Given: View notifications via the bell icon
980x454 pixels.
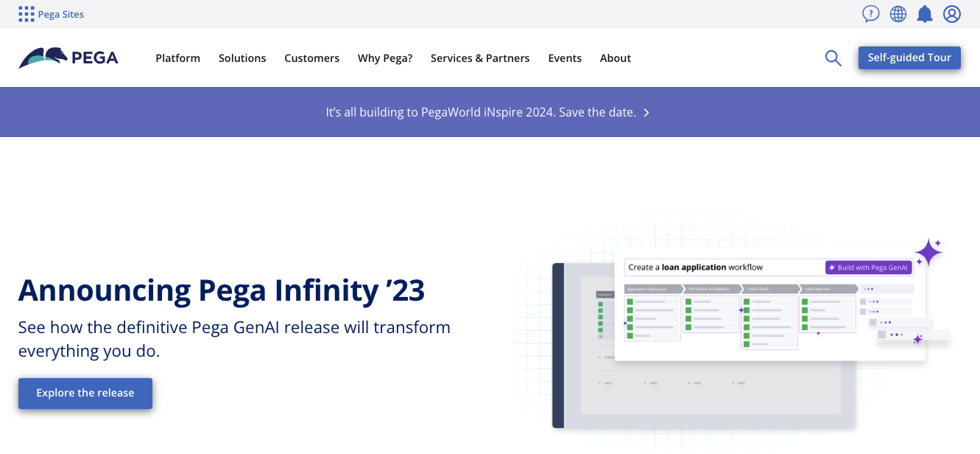Looking at the screenshot, I should click(x=925, y=14).
